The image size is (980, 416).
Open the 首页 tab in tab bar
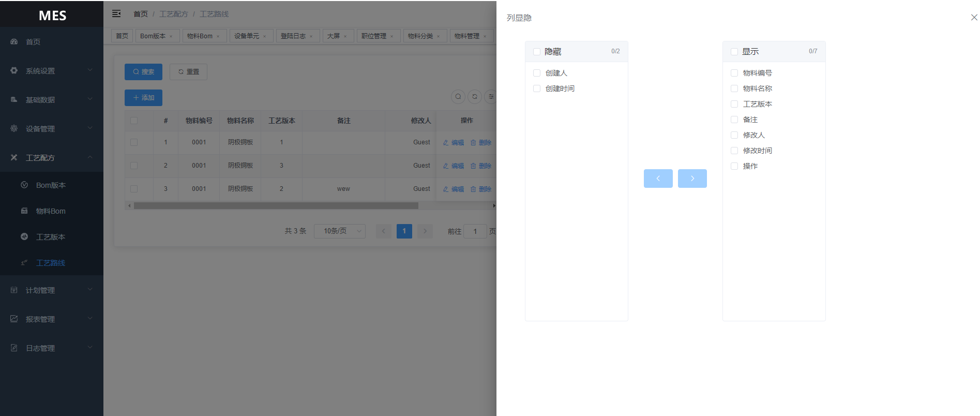pos(122,36)
